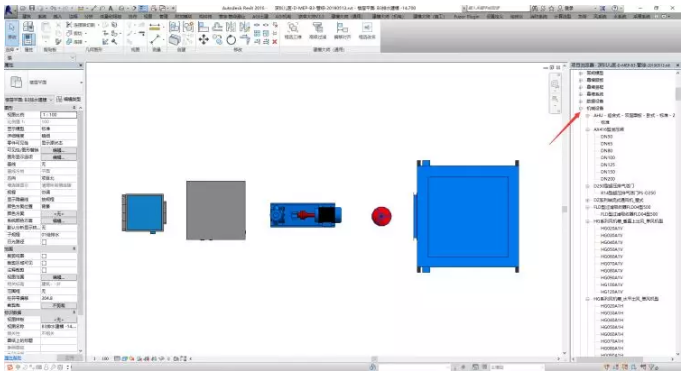Click Edit button for Graphic Display Options
Viewport: 688px width, 375px height.
(x=59, y=157)
